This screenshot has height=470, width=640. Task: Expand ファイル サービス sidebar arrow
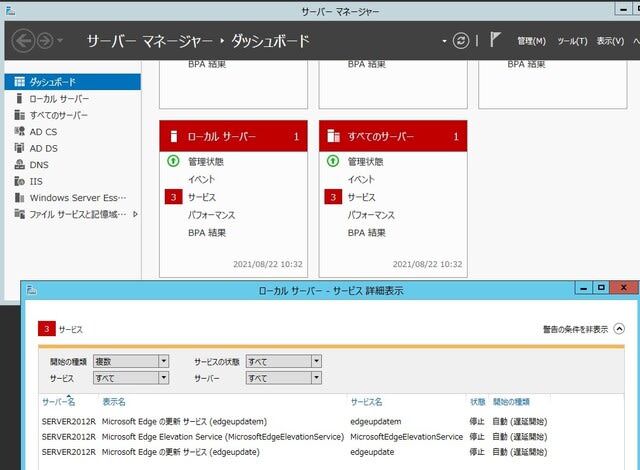click(135, 214)
